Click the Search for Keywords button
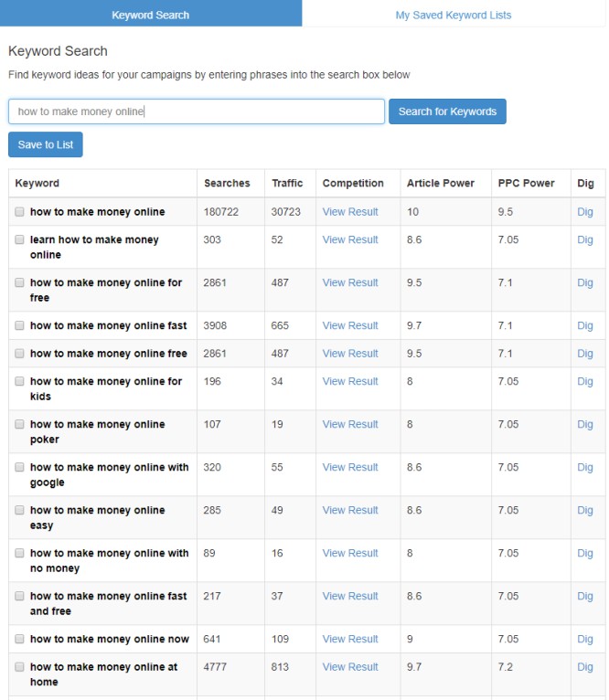 pyautogui.click(x=447, y=111)
